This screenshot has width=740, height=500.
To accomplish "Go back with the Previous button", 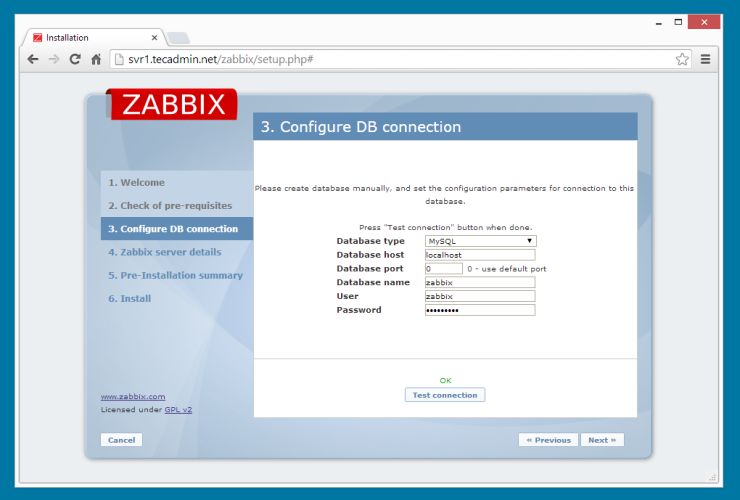I will coord(548,440).
